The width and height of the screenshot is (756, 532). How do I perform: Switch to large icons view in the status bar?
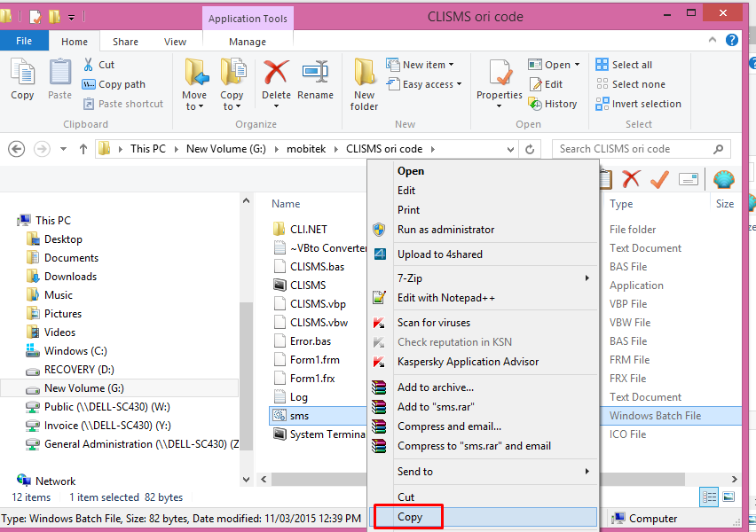tap(729, 497)
